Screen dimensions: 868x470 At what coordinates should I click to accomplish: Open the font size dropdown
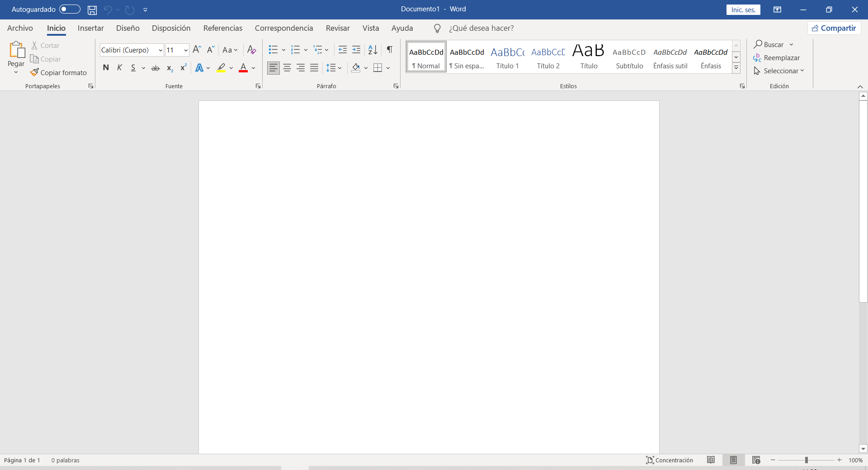coord(186,50)
